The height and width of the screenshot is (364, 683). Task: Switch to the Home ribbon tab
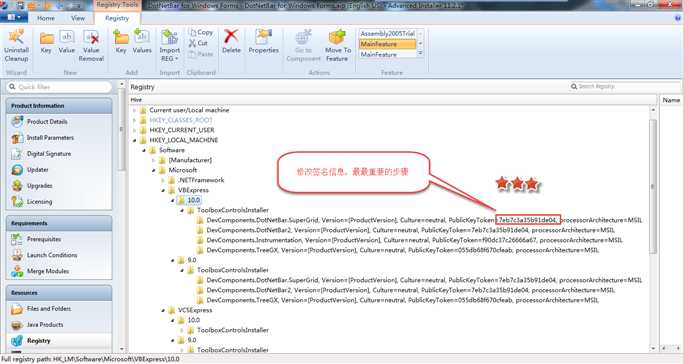tap(46, 18)
